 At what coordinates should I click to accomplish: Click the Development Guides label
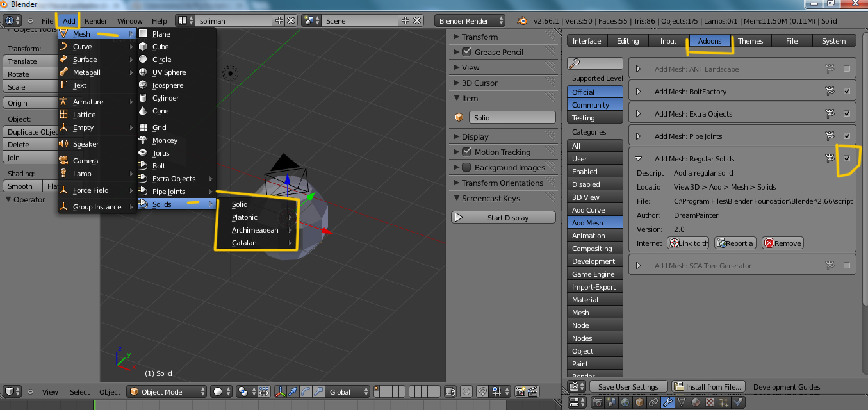click(787, 387)
